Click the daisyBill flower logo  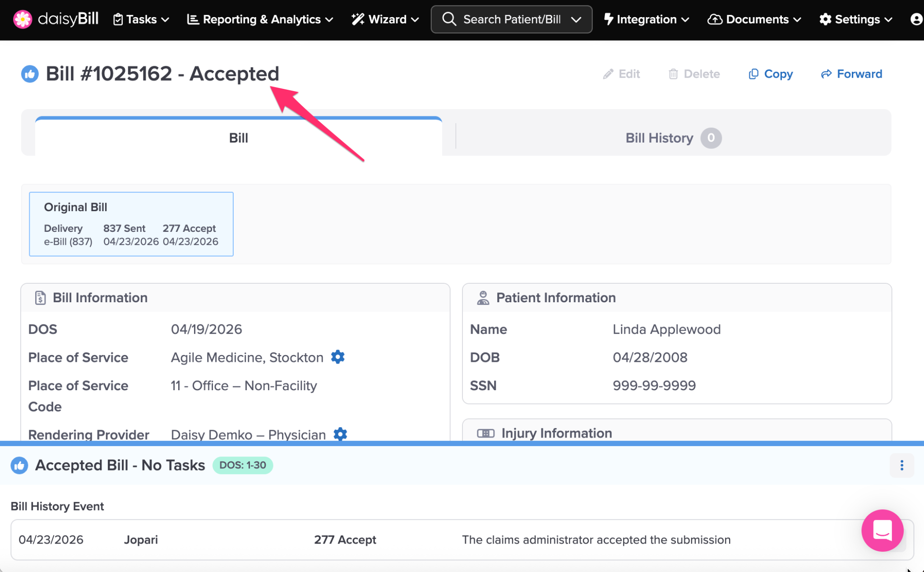[22, 19]
